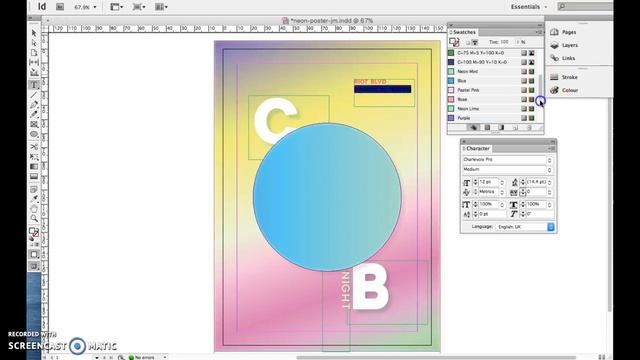Open the vertical scale 100% dropdown
The width and height of the screenshot is (640, 360).
point(502,204)
